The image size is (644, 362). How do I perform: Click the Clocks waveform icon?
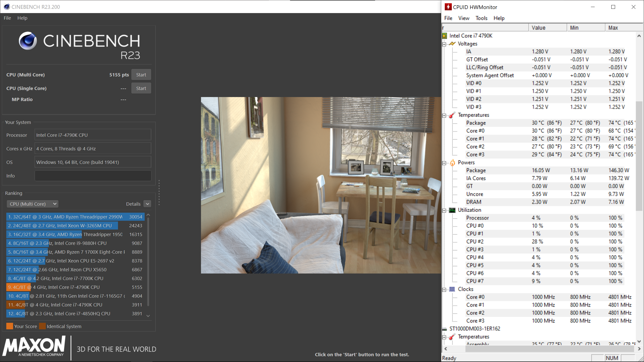[452, 289]
